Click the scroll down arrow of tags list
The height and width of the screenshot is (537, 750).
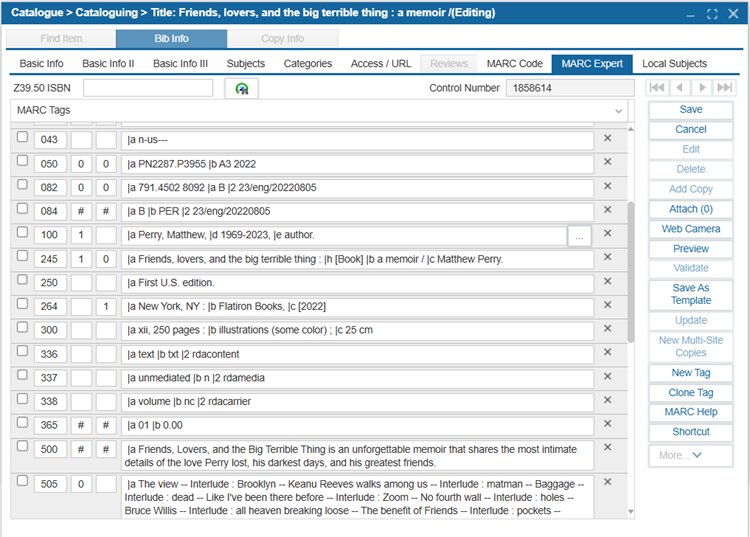630,512
